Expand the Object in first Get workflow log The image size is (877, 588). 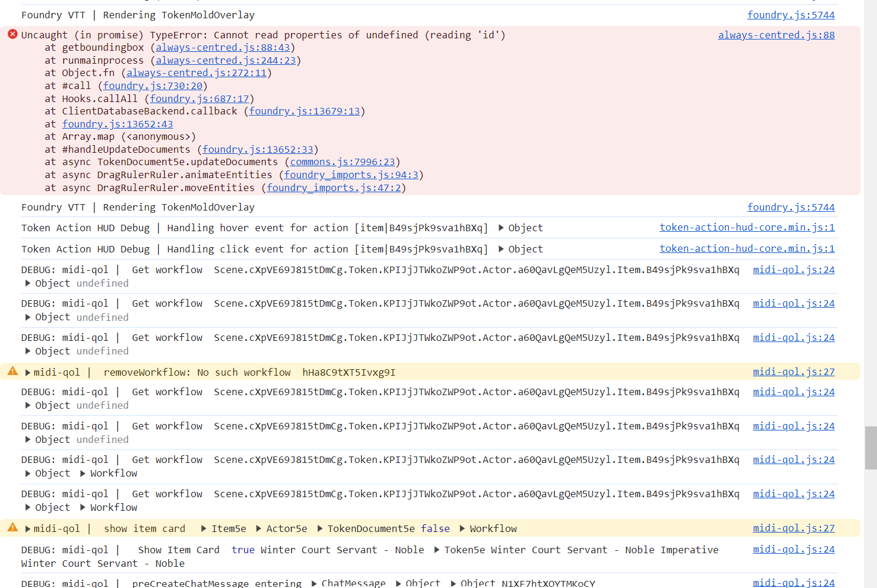click(28, 283)
